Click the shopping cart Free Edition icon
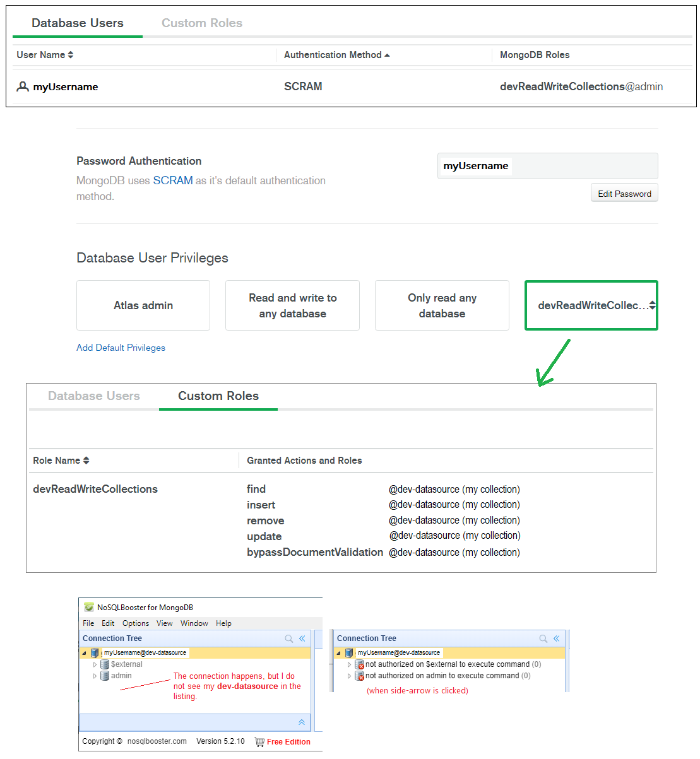The image size is (700, 759). click(x=259, y=742)
